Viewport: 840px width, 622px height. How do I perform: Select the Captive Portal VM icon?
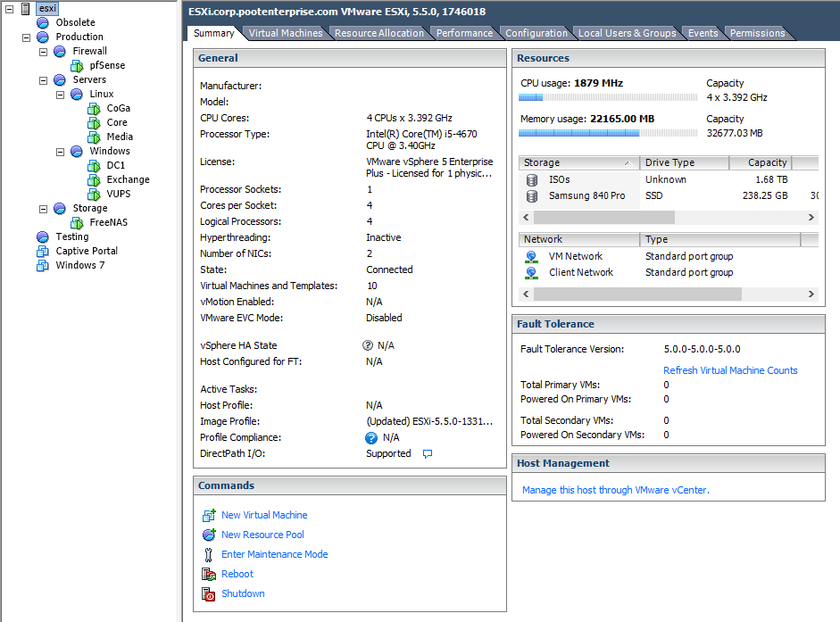click(x=43, y=252)
